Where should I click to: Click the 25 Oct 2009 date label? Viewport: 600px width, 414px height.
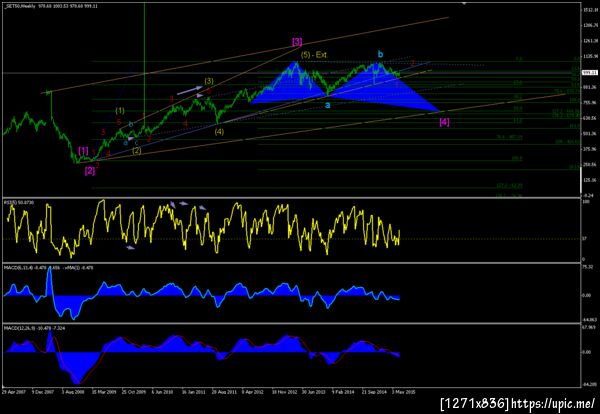(133, 391)
